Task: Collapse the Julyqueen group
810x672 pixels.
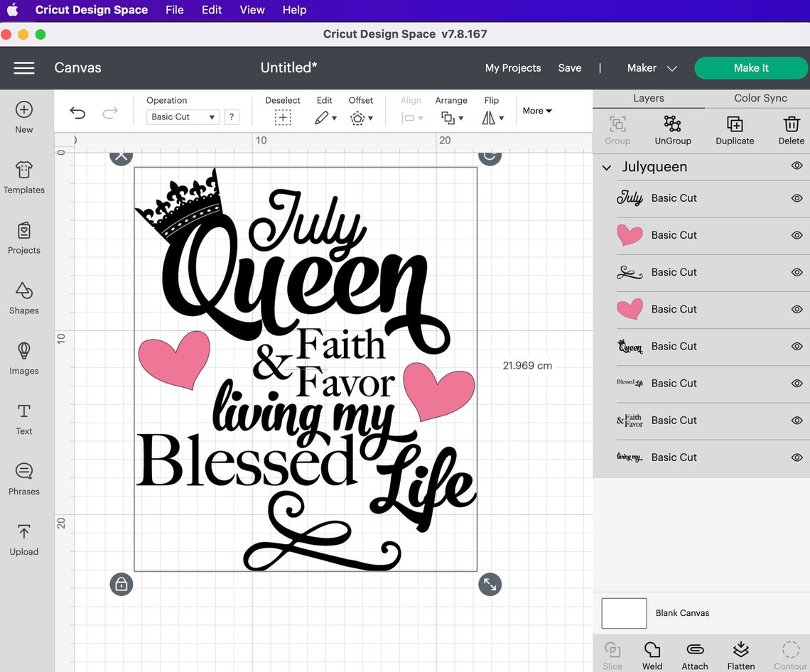Action: [606, 168]
